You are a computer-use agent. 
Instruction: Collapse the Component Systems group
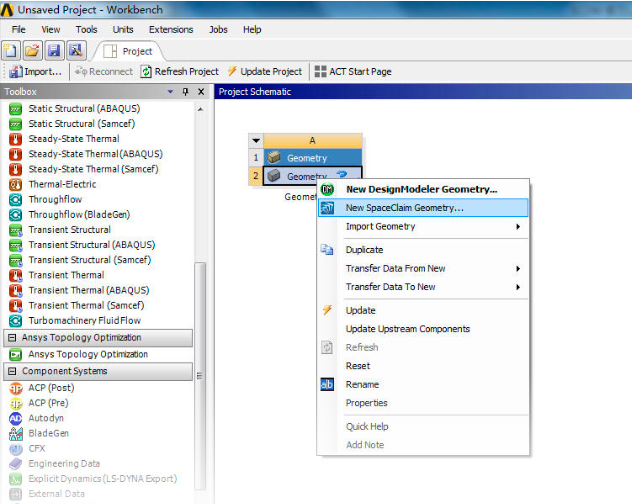point(12,371)
